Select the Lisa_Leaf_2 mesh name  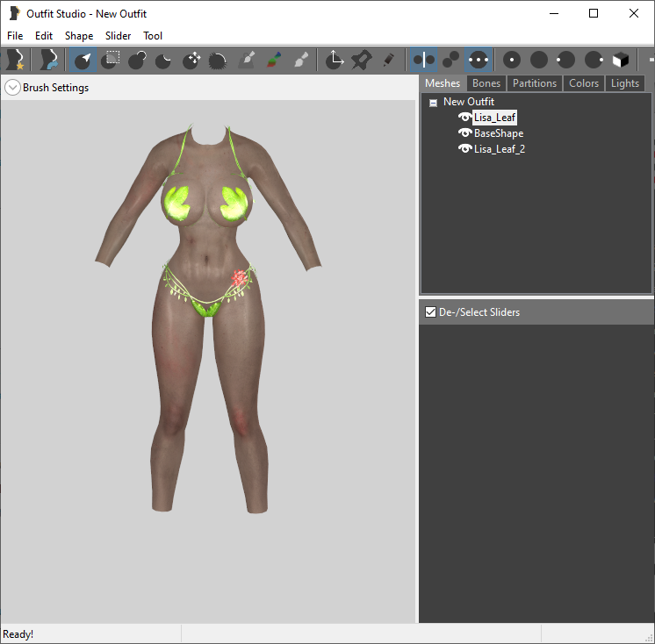point(500,149)
